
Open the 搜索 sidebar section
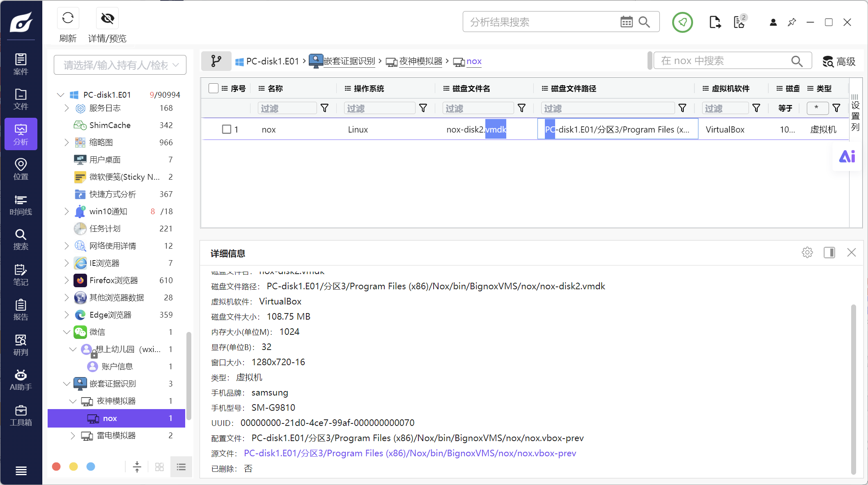(21, 239)
